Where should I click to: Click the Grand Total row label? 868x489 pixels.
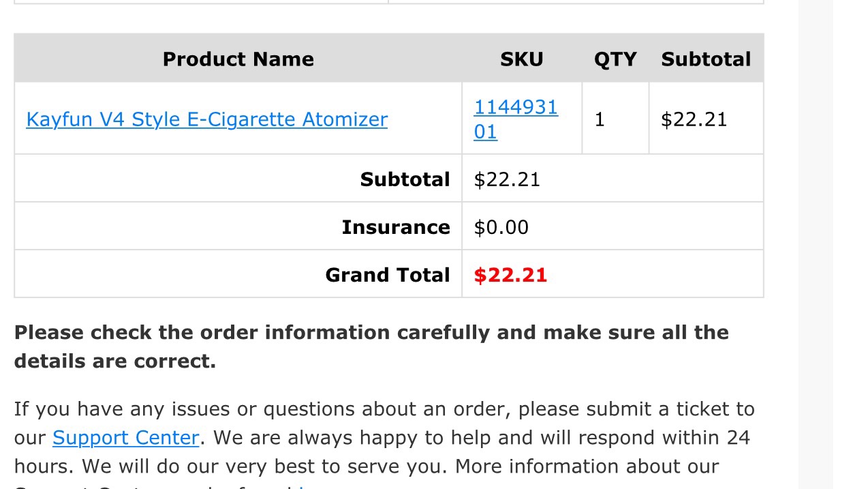387,275
